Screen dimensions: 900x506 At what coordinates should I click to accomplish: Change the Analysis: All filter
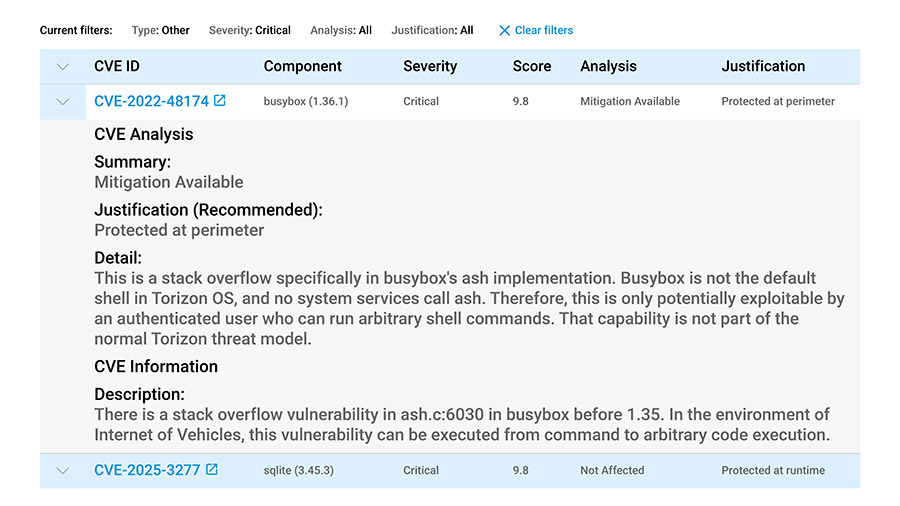[x=340, y=30]
